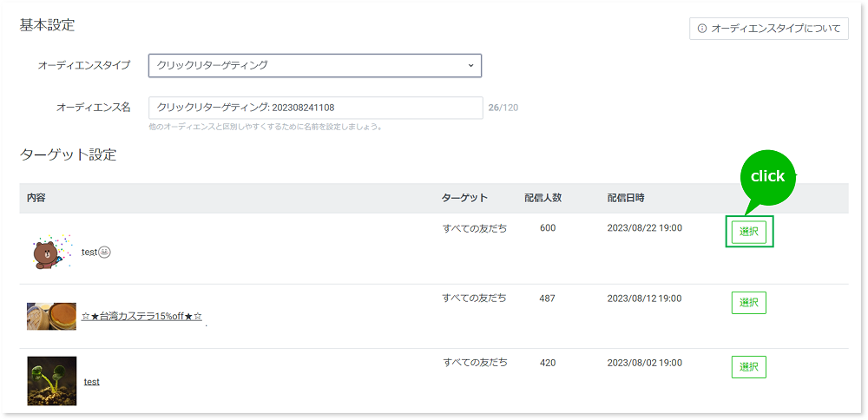
Task: Click the 内容 column header
Action: [36, 198]
